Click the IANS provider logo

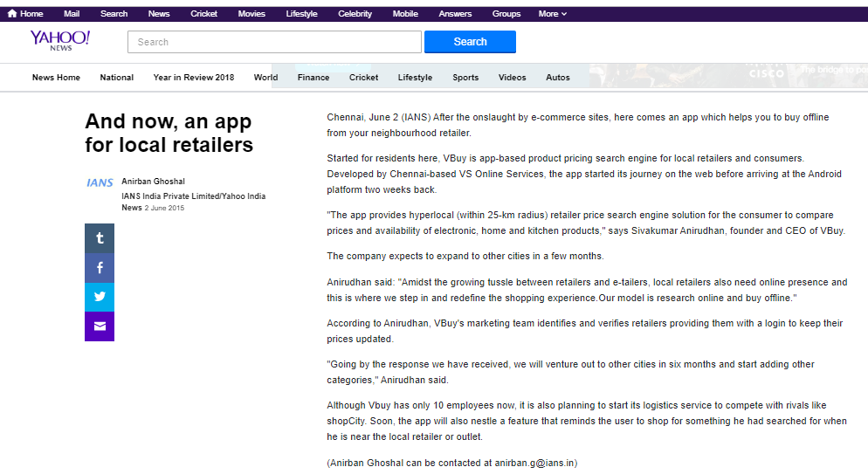100,182
